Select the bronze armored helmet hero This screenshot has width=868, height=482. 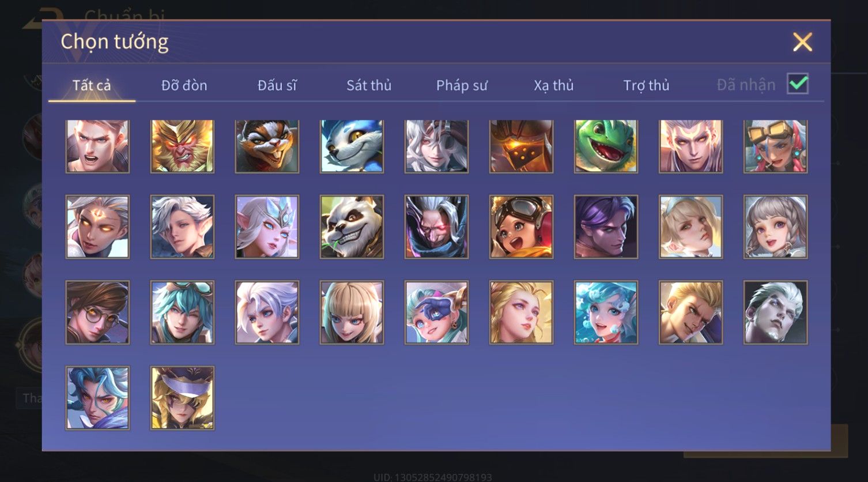[x=521, y=146]
